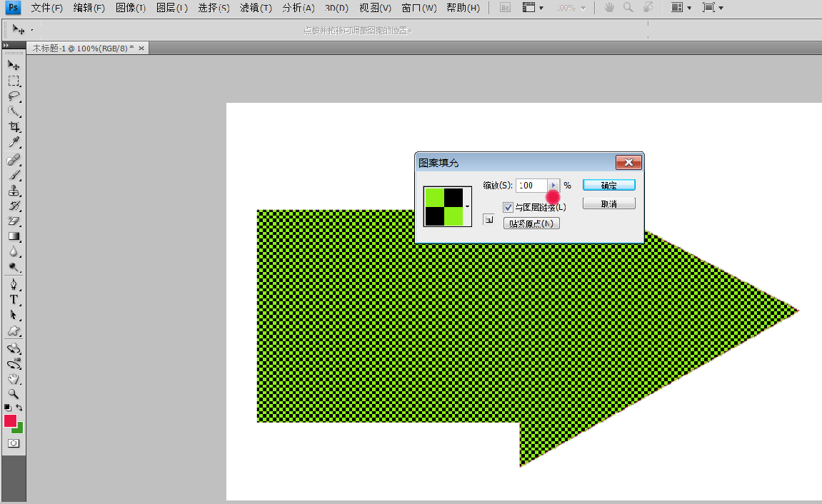Click the 贴紧原点(N) button
822x504 pixels.
(x=531, y=223)
